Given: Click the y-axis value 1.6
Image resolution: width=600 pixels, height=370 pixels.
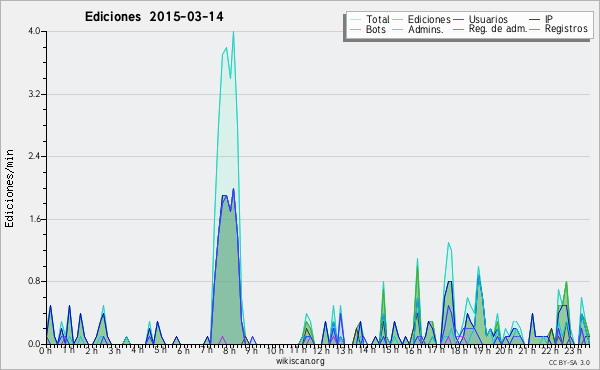Looking at the screenshot, I should point(34,219).
